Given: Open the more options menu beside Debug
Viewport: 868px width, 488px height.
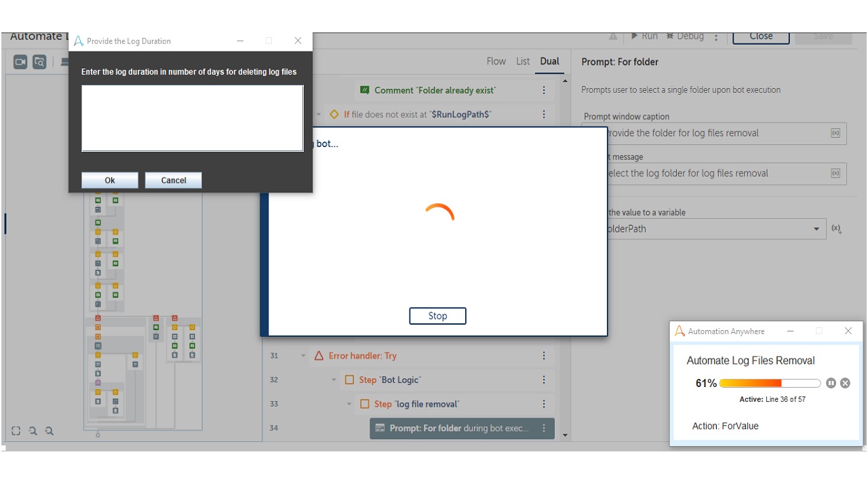Looking at the screenshot, I should [716, 37].
